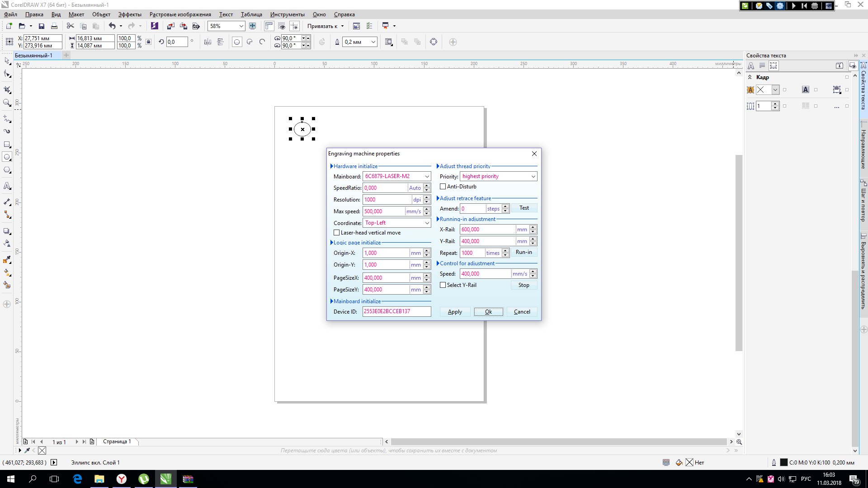Enable Laser-head vertical move checkbox
868x488 pixels.
[336, 233]
